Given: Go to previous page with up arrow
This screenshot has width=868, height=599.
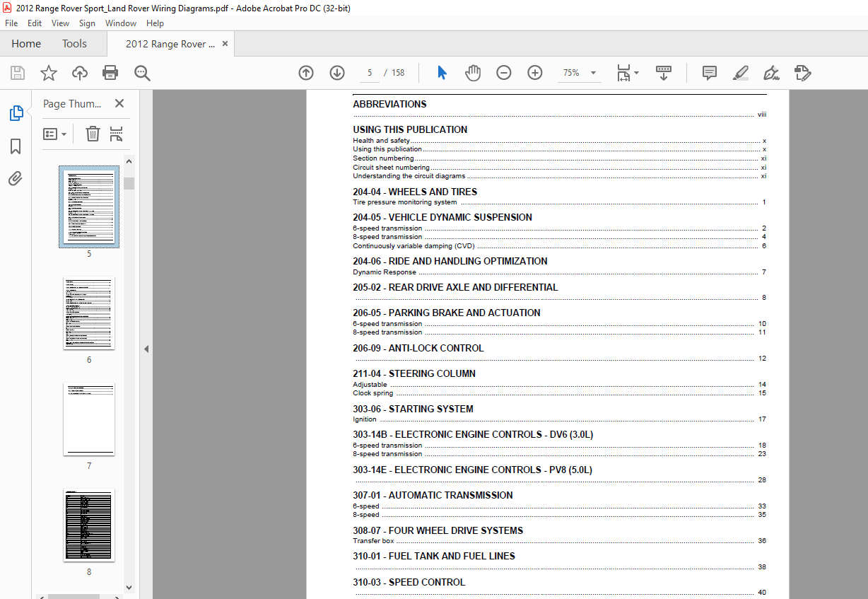Looking at the screenshot, I should click(306, 73).
